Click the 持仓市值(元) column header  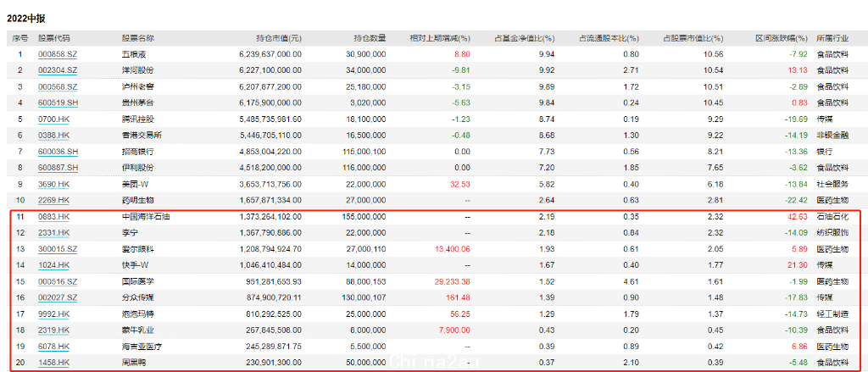pyautogui.click(x=279, y=38)
